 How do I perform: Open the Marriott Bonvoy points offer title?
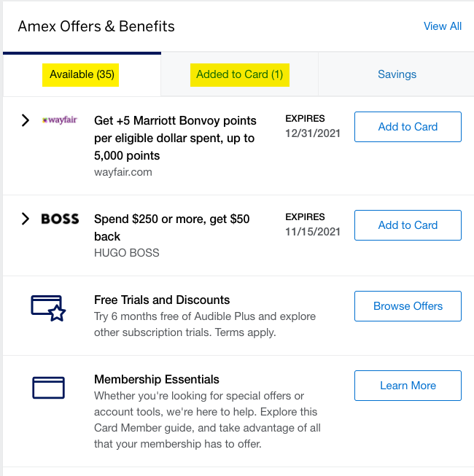(175, 138)
